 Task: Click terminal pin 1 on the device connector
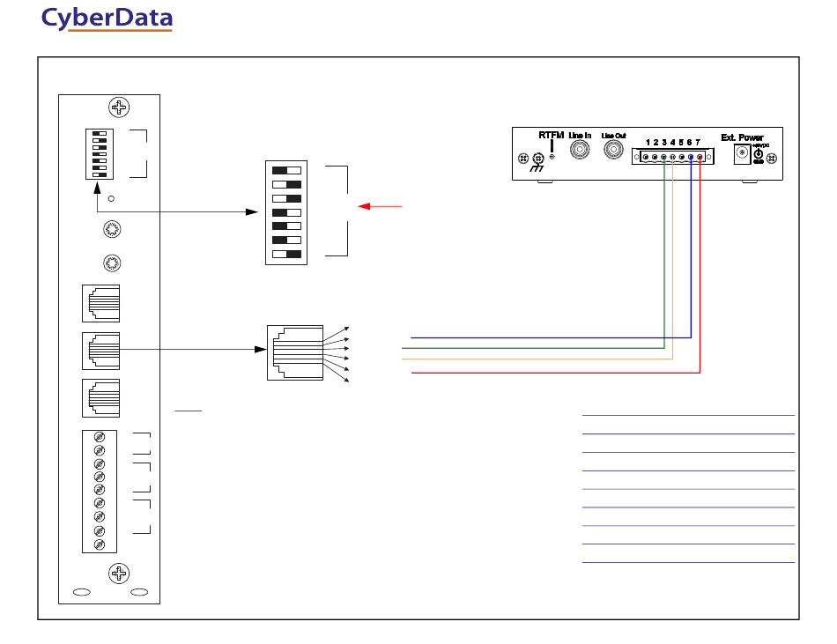tap(646, 158)
